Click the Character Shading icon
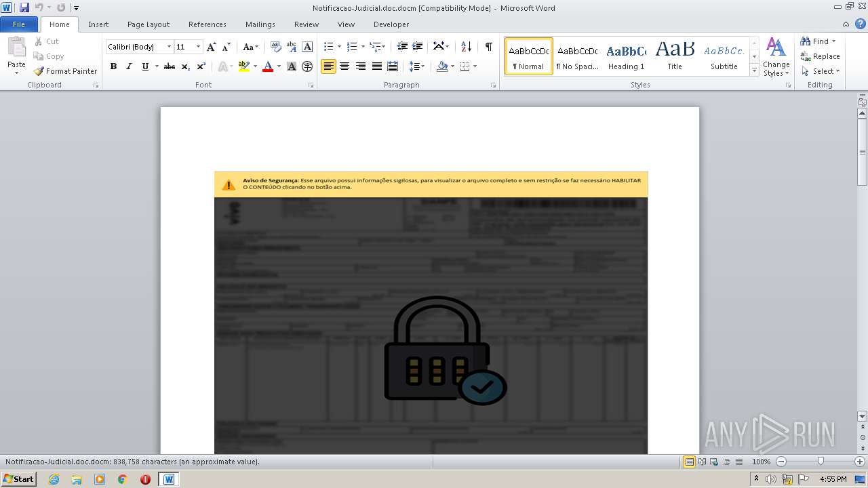This screenshot has width=868, height=488. coord(292,66)
